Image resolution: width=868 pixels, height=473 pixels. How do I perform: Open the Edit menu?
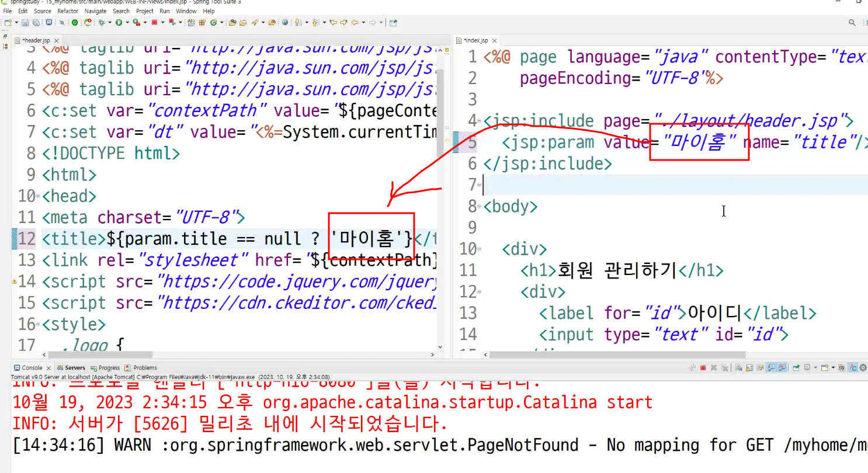pos(23,11)
